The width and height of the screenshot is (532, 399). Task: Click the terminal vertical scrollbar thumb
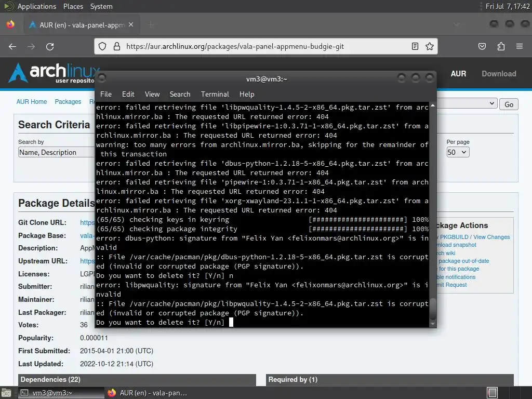433,309
